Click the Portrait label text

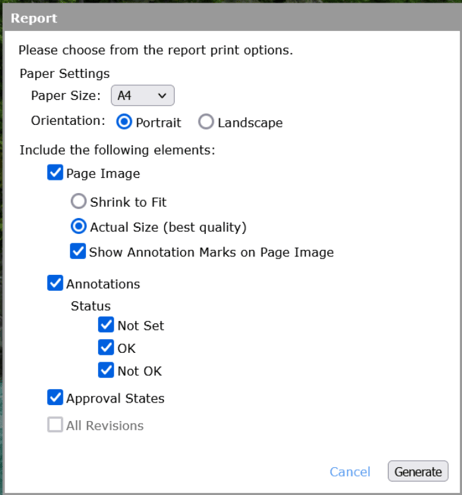[158, 123]
